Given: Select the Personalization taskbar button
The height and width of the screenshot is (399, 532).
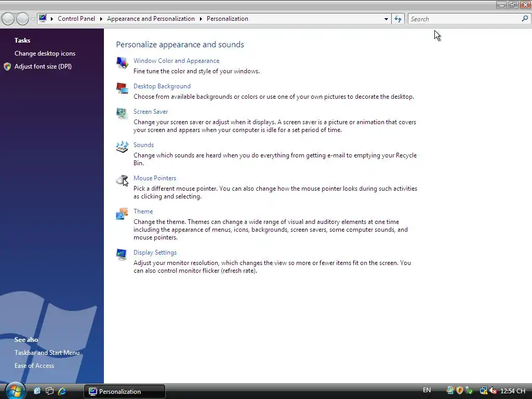Looking at the screenshot, I should coord(125,391).
